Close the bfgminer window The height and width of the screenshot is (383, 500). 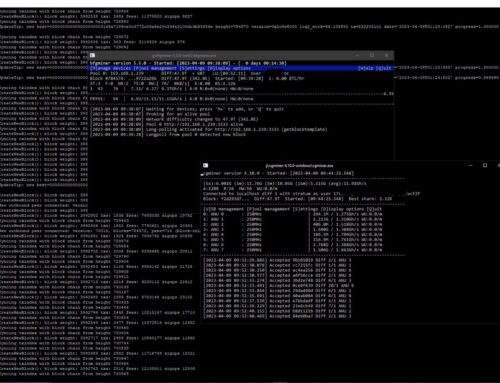pos(386,55)
